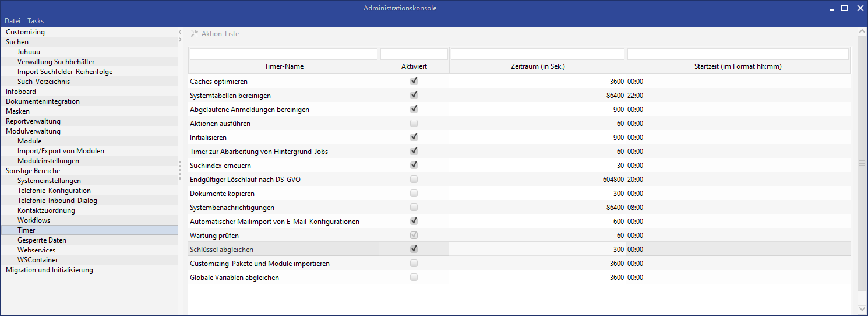Click the Zeitraum (in Sek.) column header
868x316 pixels.
537,66
